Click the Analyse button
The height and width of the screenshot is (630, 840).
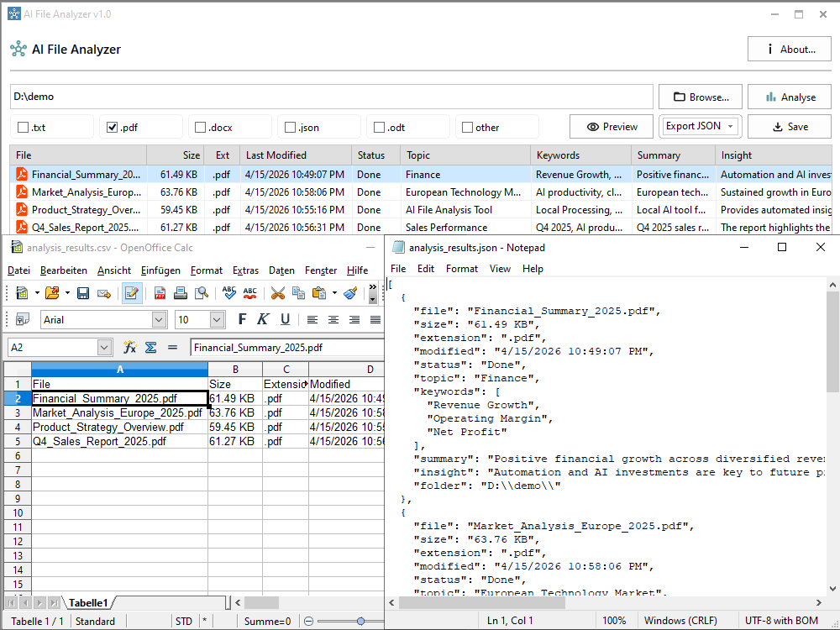point(790,97)
